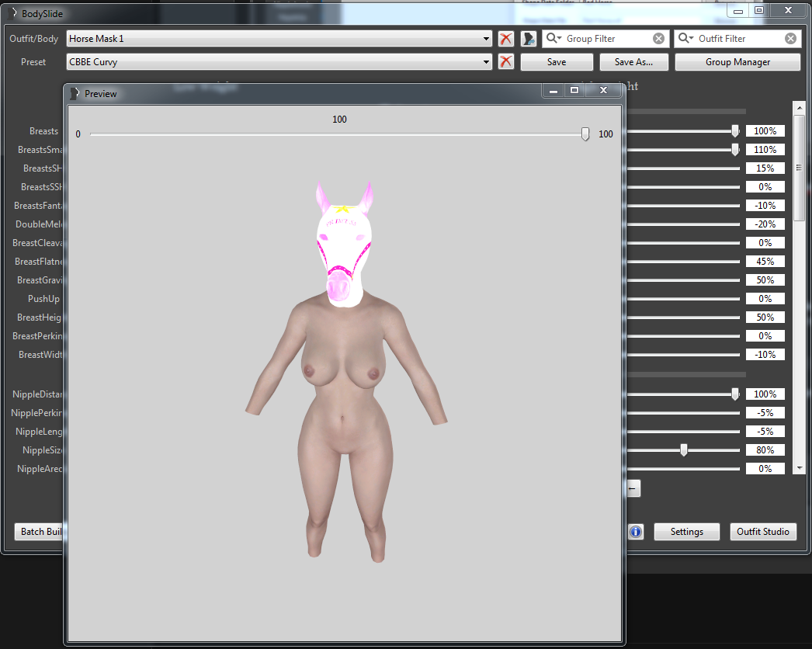Click the scrollbar up arrow in slider list
This screenshot has width=812, height=649.
tap(800, 108)
